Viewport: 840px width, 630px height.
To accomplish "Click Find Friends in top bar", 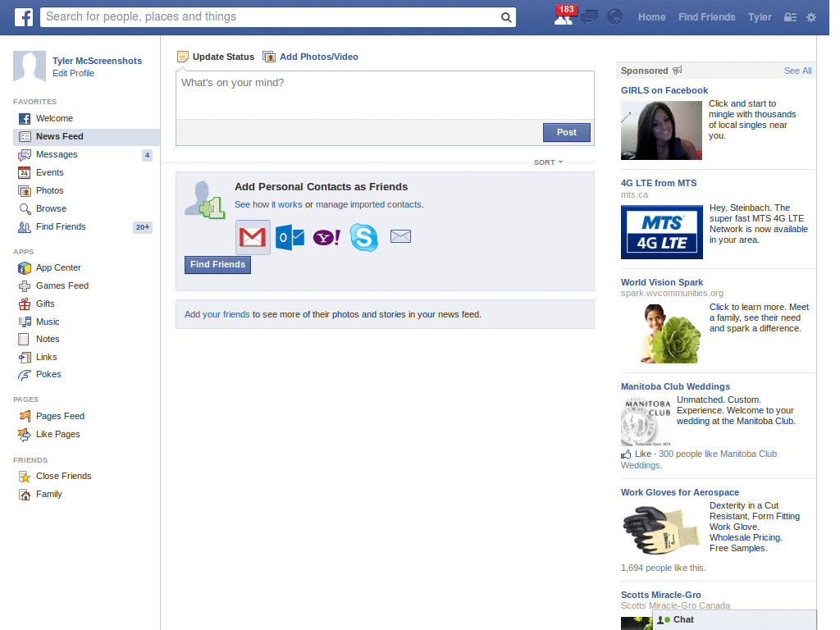I will pyautogui.click(x=706, y=17).
